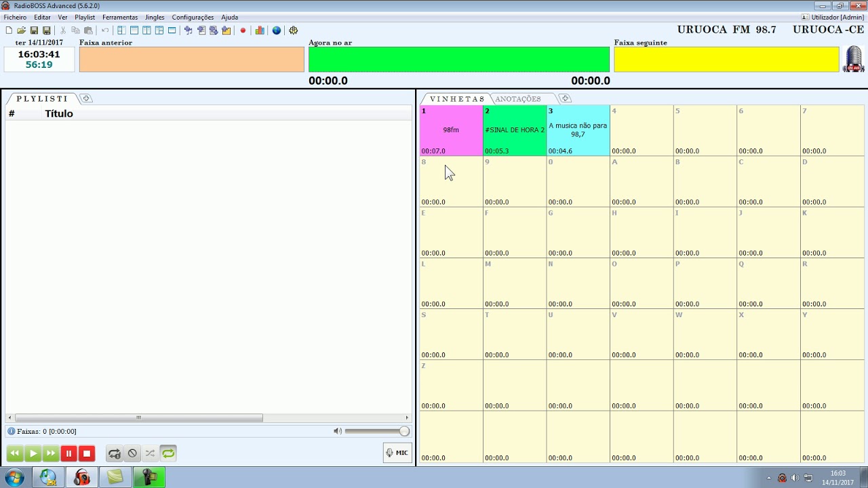The width and height of the screenshot is (868, 488).
Task: Open the Playlist menu
Action: click(85, 17)
